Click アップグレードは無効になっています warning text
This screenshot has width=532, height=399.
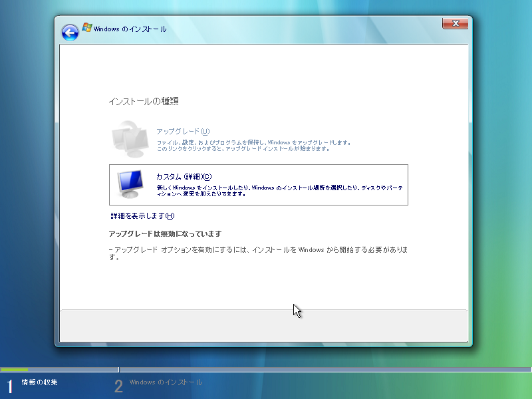(x=165, y=234)
